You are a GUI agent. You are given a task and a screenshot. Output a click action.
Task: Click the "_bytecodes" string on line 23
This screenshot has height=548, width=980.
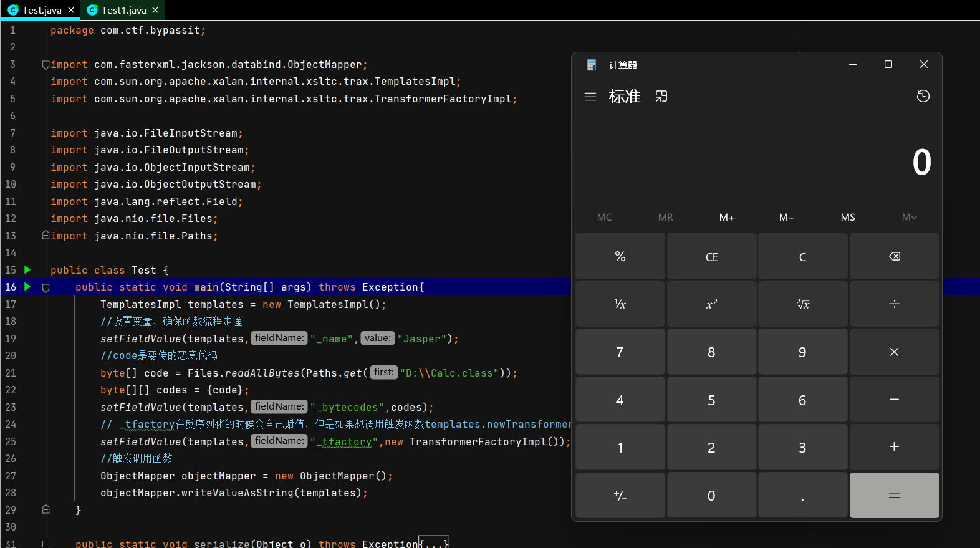(x=347, y=407)
